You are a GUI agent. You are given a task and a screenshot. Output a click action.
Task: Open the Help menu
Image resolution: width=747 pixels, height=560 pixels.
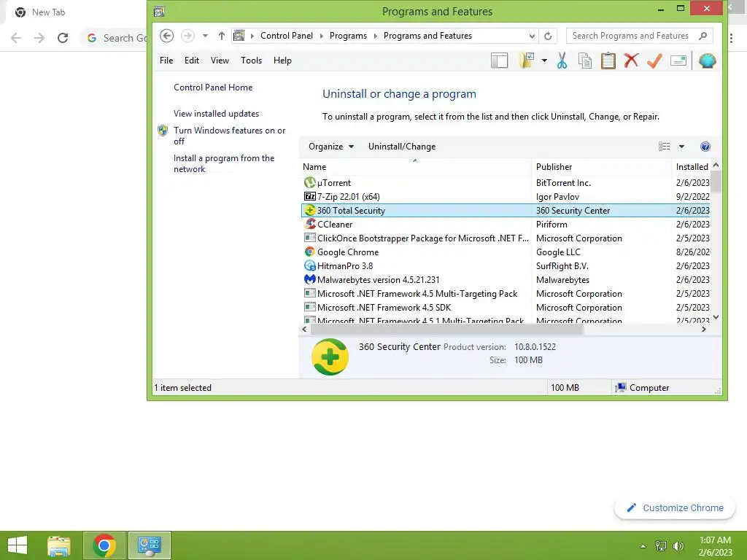pos(282,61)
